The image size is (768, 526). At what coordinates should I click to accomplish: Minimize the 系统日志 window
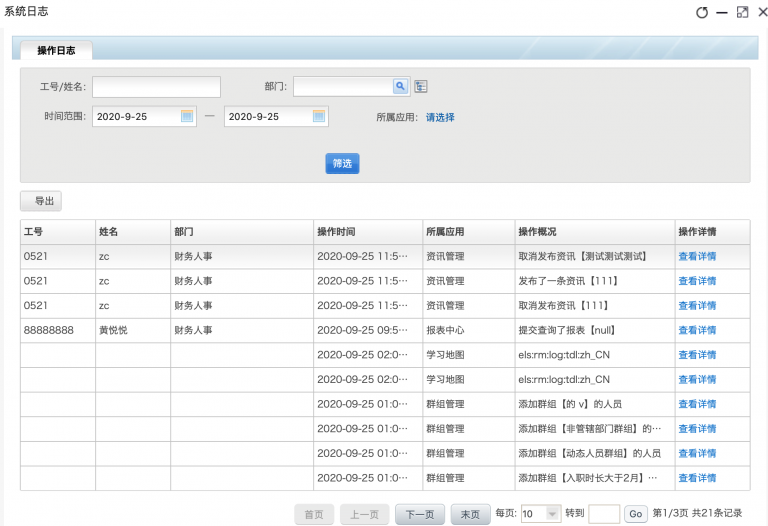click(722, 13)
